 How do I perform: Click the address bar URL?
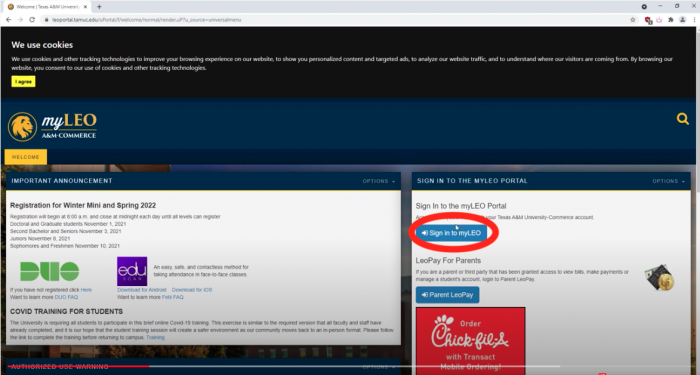pos(147,20)
